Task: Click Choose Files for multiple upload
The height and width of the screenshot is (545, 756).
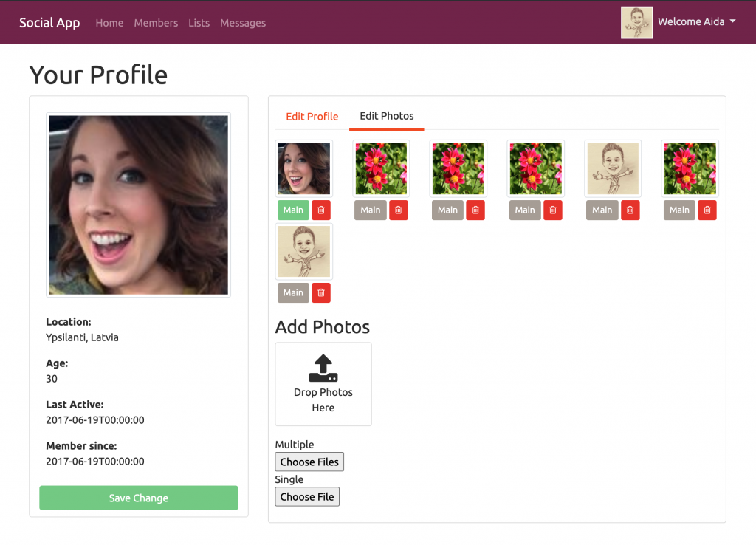Action: (309, 462)
